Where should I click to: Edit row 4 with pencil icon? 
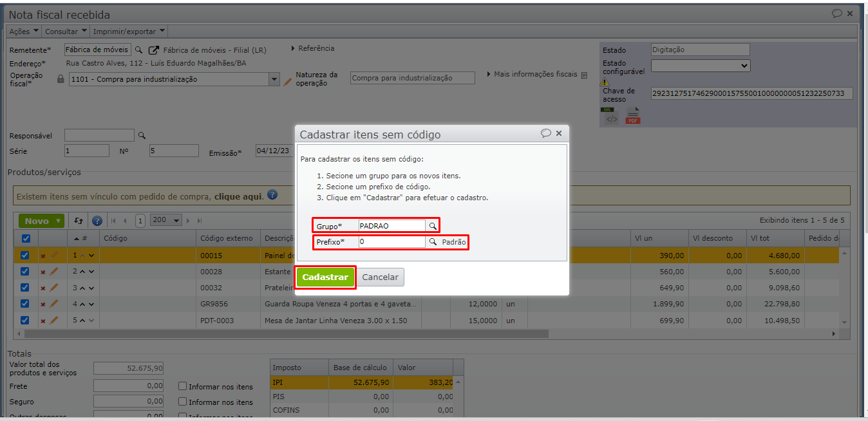54,304
